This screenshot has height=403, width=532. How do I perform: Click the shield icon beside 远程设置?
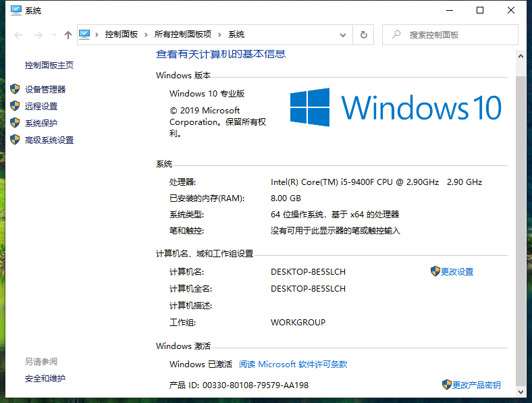[x=15, y=106]
